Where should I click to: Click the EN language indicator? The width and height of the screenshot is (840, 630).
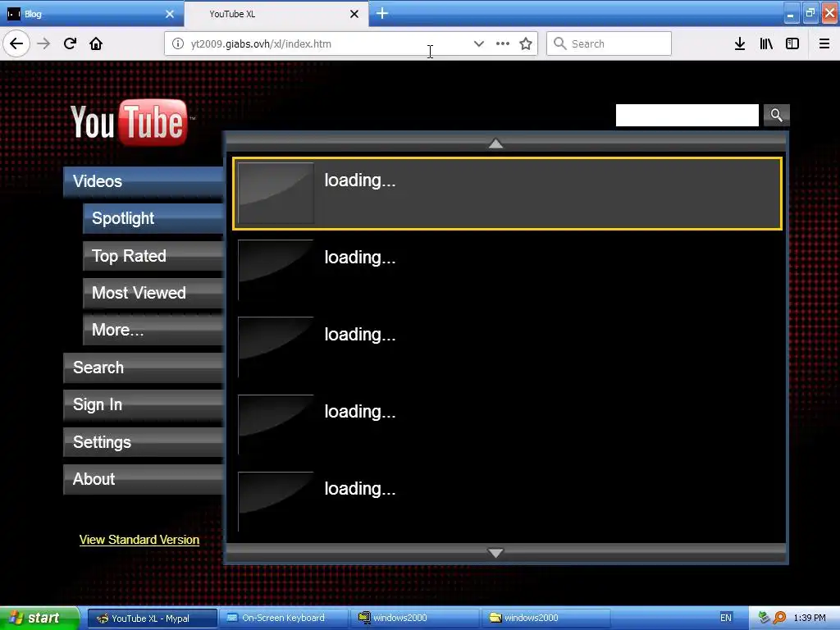(726, 619)
